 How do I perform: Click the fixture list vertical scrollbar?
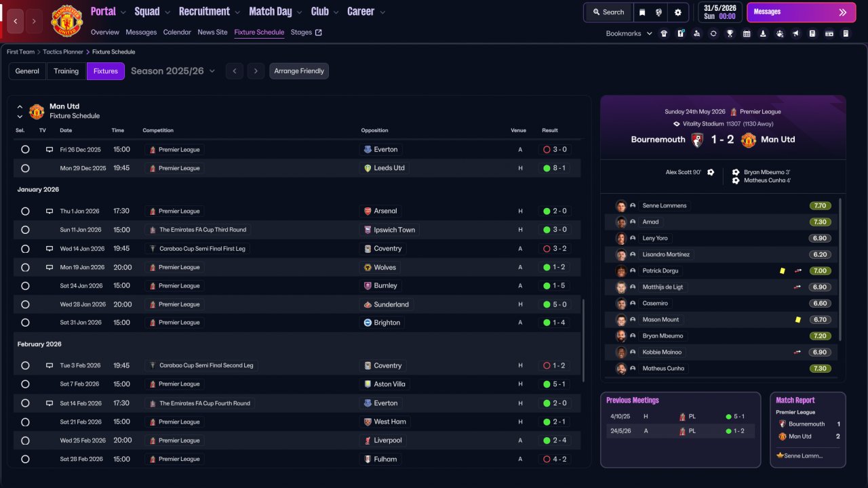583,340
